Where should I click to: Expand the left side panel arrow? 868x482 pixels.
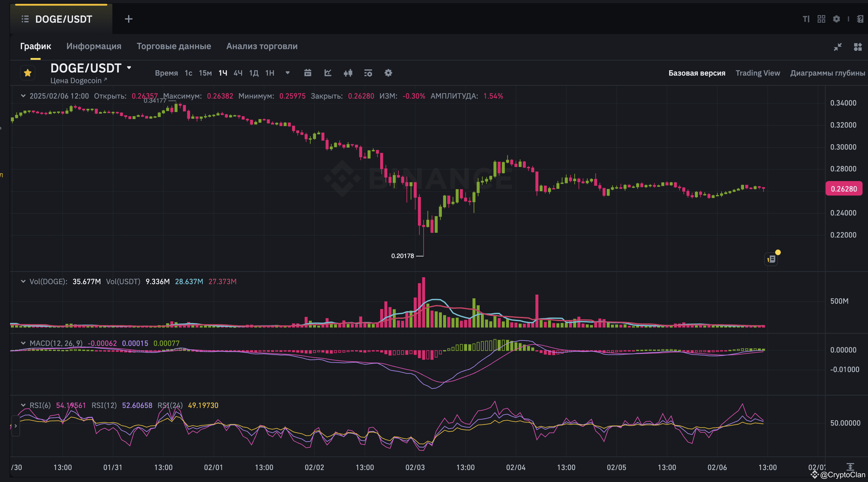pyautogui.click(x=15, y=426)
